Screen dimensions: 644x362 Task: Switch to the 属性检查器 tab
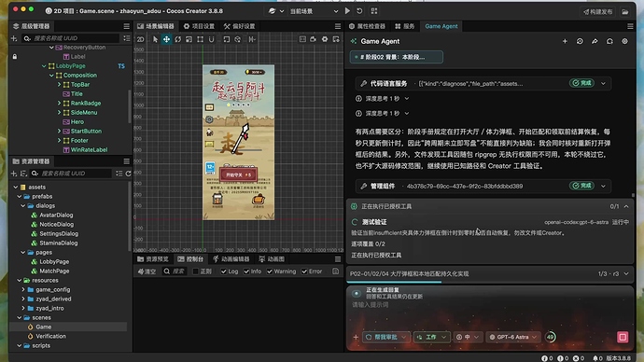pyautogui.click(x=367, y=26)
